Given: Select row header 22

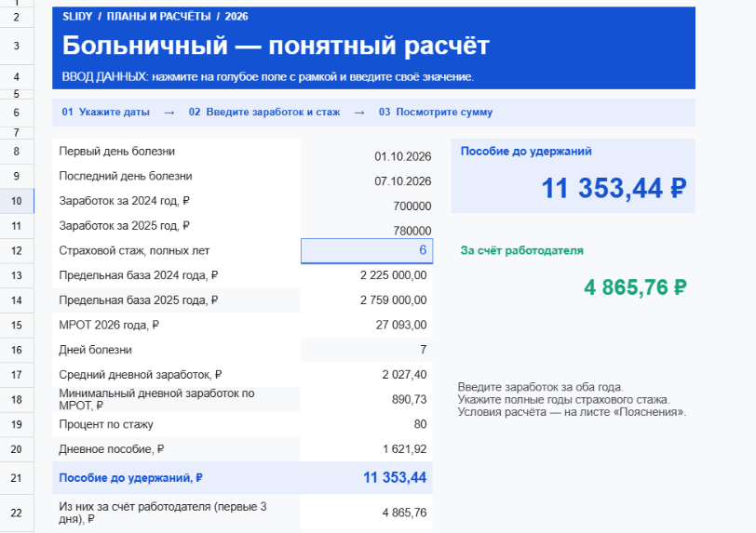Looking at the screenshot, I should (17, 513).
